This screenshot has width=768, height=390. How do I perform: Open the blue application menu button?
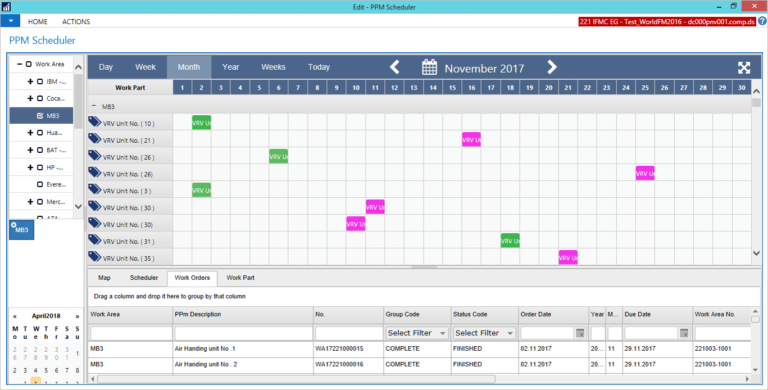pyautogui.click(x=10, y=21)
